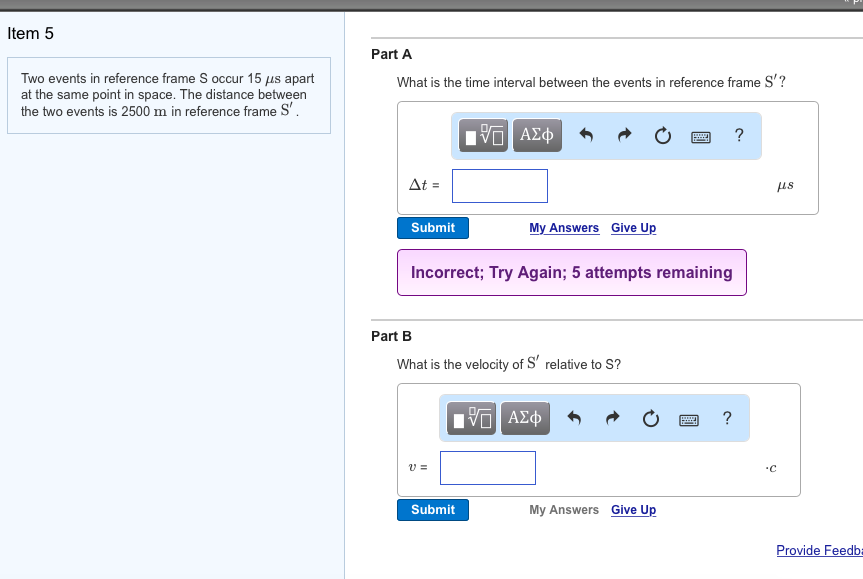
Task: Give Up on Part B
Action: pyautogui.click(x=633, y=510)
